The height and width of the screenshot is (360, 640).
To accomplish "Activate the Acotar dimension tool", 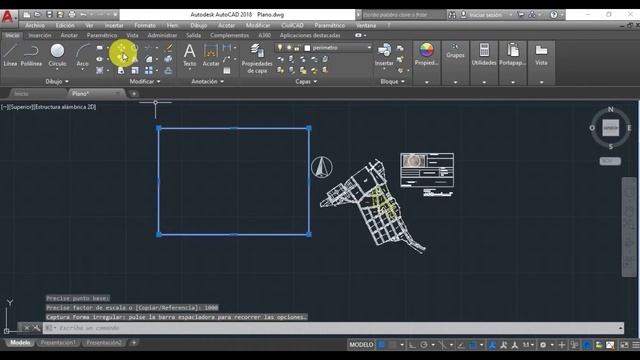I will pos(211,55).
